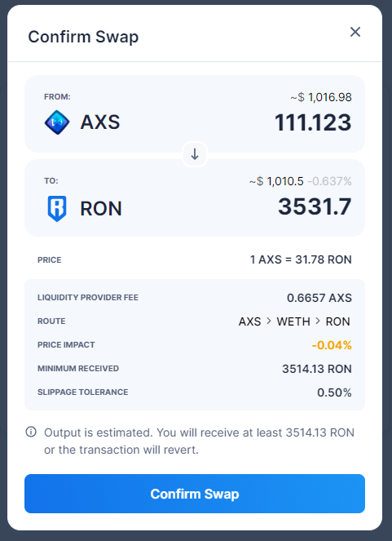Click the Slippage Tolerance label
The height and width of the screenshot is (541, 392).
[82, 392]
